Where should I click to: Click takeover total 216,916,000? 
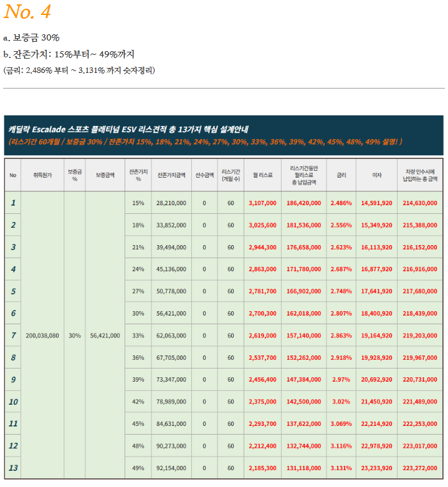click(420, 269)
